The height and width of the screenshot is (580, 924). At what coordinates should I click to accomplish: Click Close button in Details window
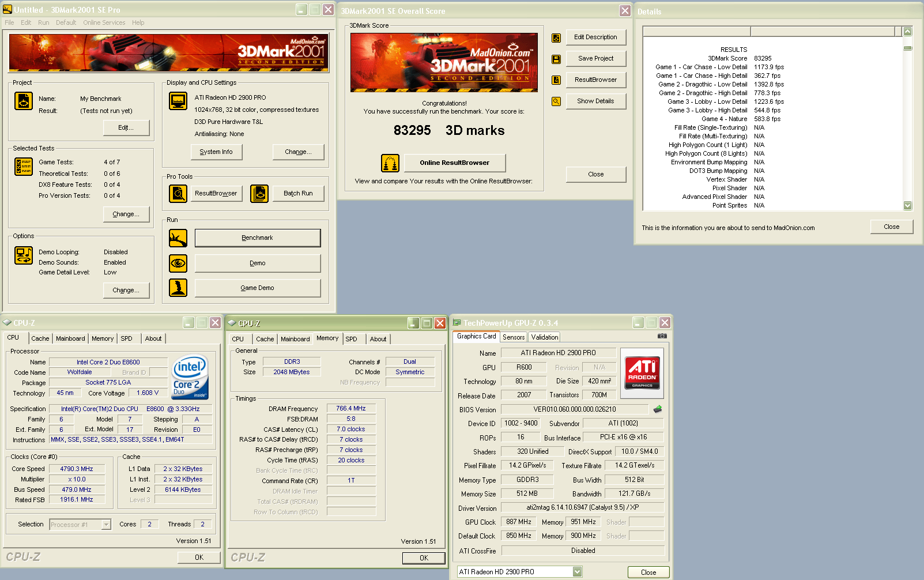point(892,227)
